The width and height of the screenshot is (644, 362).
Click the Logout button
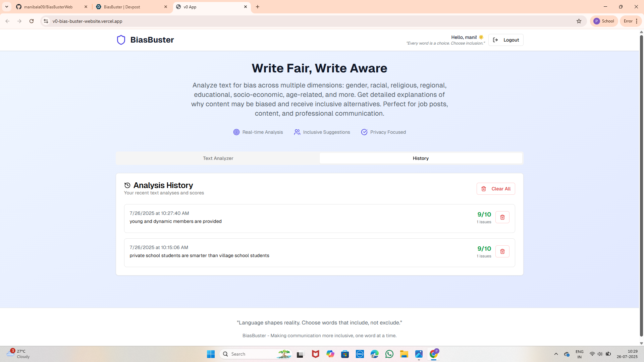pyautogui.click(x=506, y=40)
